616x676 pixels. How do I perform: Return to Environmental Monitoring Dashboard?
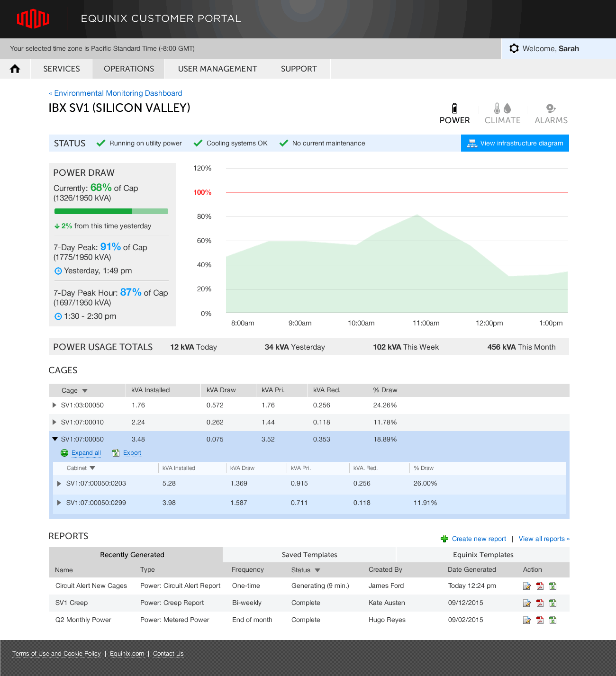(x=116, y=93)
